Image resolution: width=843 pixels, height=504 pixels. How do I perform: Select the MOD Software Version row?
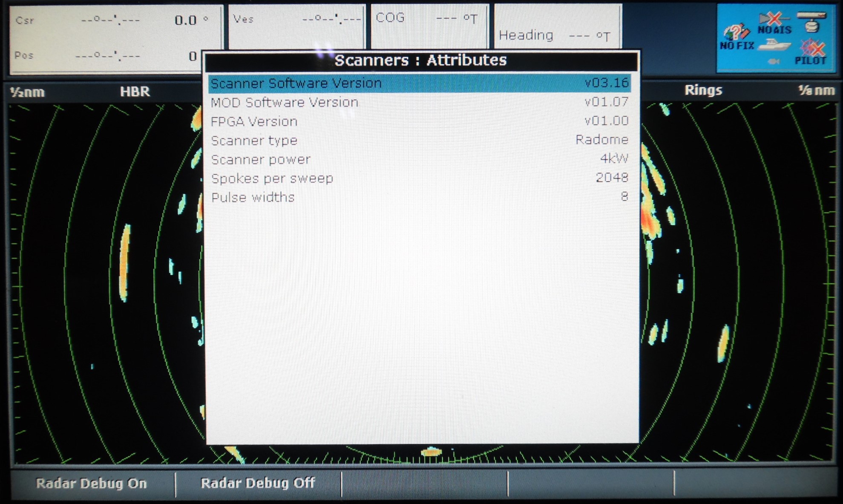tap(420, 102)
